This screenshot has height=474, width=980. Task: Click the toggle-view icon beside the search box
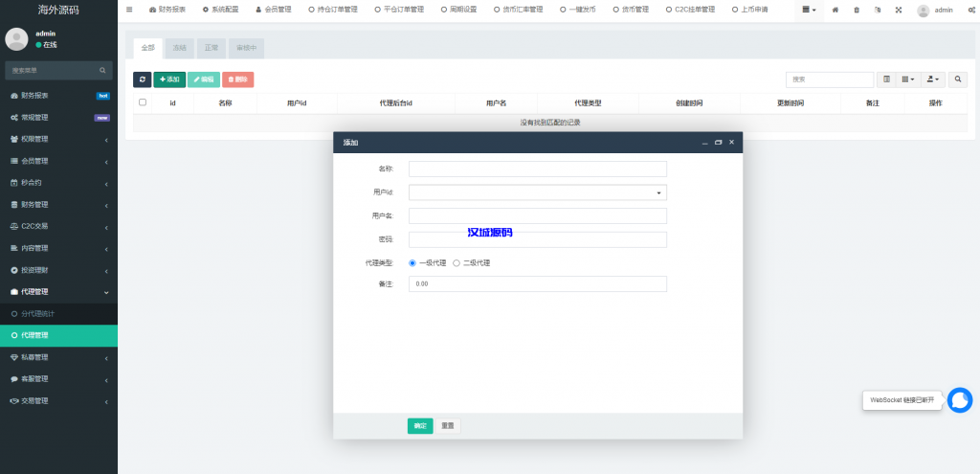pos(886,79)
